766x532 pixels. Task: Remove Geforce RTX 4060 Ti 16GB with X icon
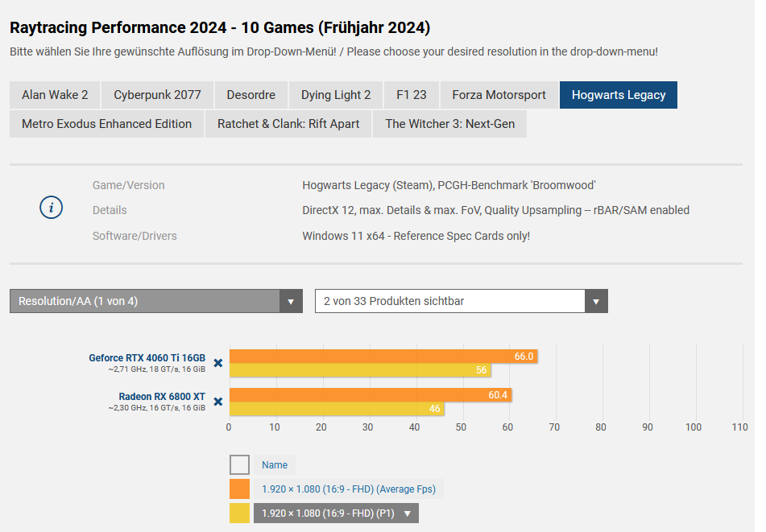point(218,363)
